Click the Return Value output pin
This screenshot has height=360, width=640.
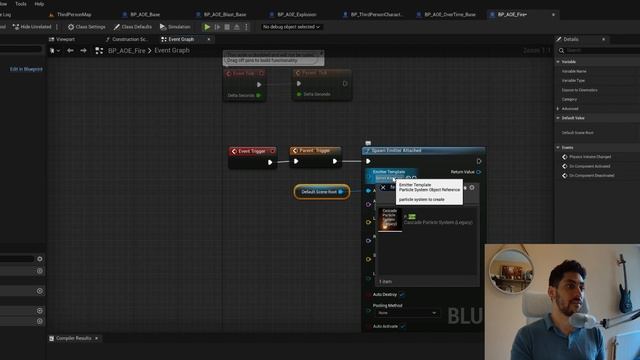(479, 172)
